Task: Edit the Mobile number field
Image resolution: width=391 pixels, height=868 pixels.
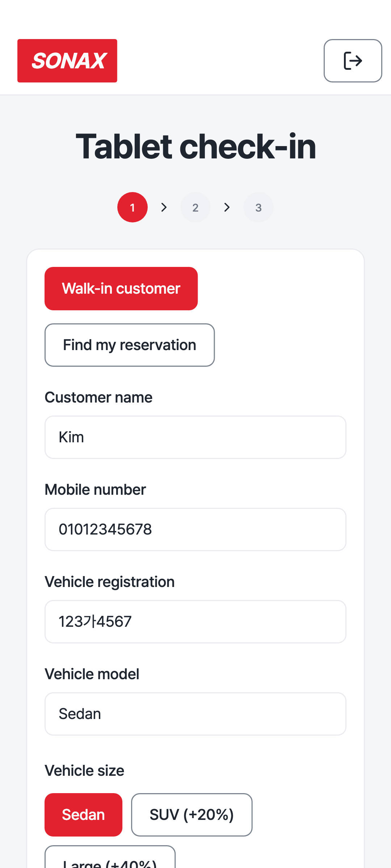Action: coord(195,529)
